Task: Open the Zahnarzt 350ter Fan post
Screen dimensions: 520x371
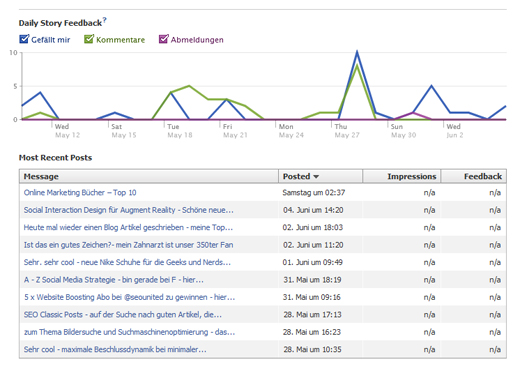Action: (x=128, y=245)
